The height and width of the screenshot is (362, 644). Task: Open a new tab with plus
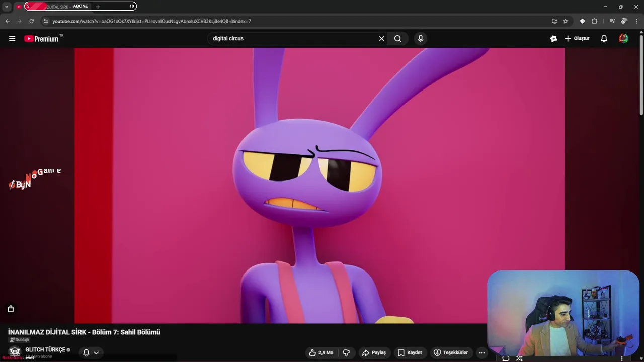pos(98,7)
